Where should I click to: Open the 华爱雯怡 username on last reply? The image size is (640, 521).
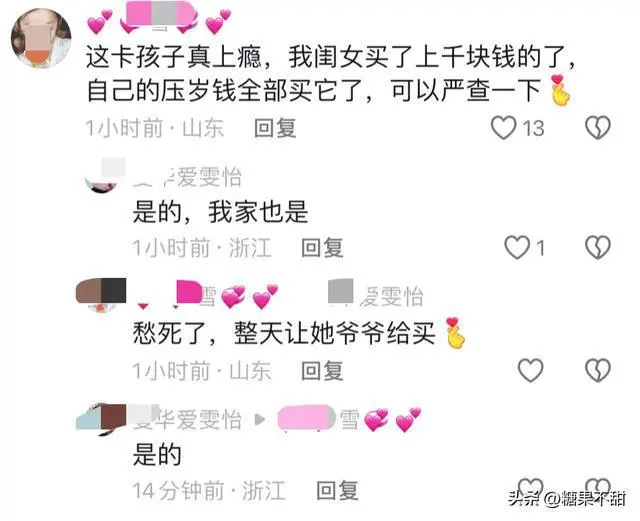pyautogui.click(x=188, y=420)
